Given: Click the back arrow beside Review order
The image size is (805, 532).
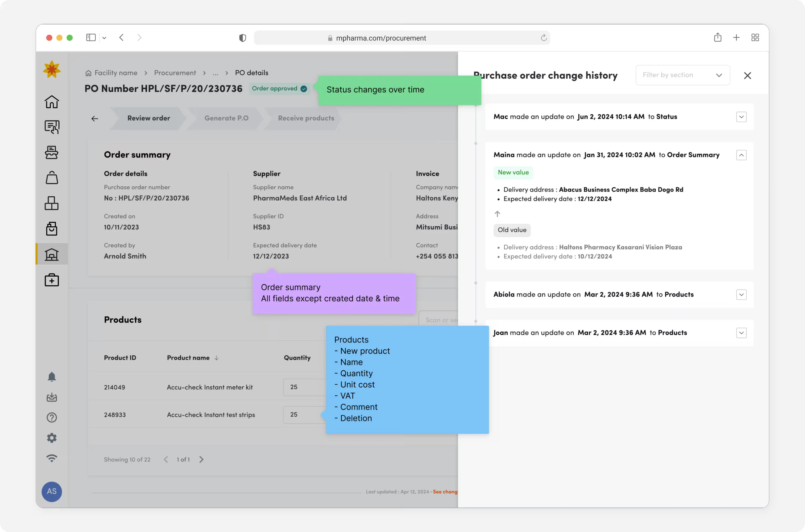Looking at the screenshot, I should tap(95, 118).
